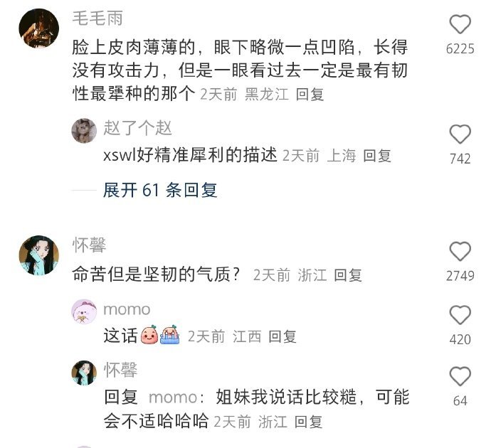Like 怀馨's comment with 2749 likes

coord(460,251)
